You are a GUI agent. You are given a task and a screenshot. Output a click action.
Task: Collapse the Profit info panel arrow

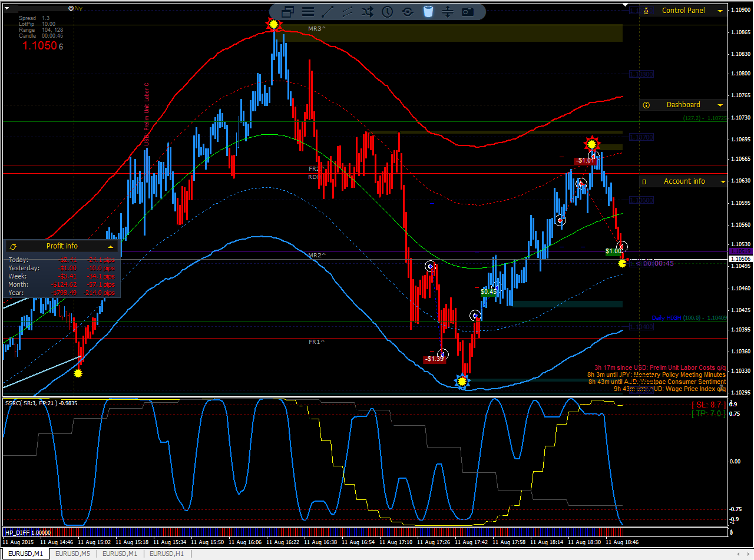tap(110, 246)
